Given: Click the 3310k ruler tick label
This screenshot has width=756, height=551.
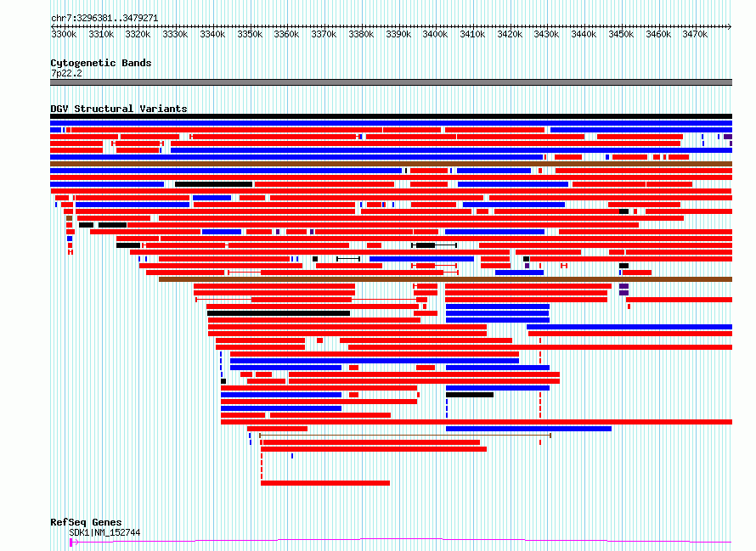Looking at the screenshot, I should click(101, 34).
